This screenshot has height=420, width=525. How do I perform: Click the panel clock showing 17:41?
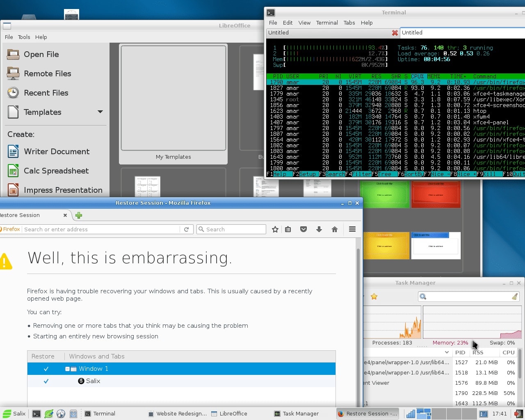500,413
